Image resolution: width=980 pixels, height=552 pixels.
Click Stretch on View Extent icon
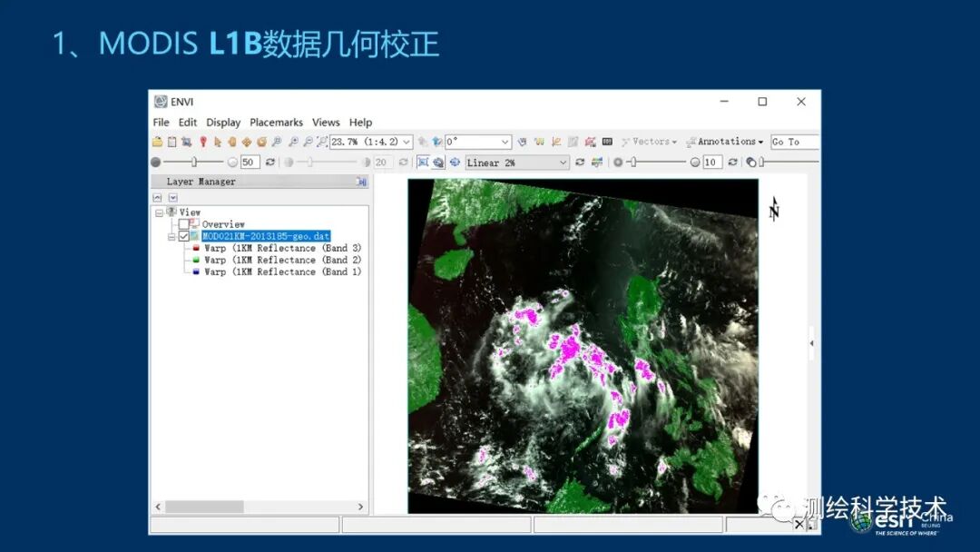click(423, 162)
